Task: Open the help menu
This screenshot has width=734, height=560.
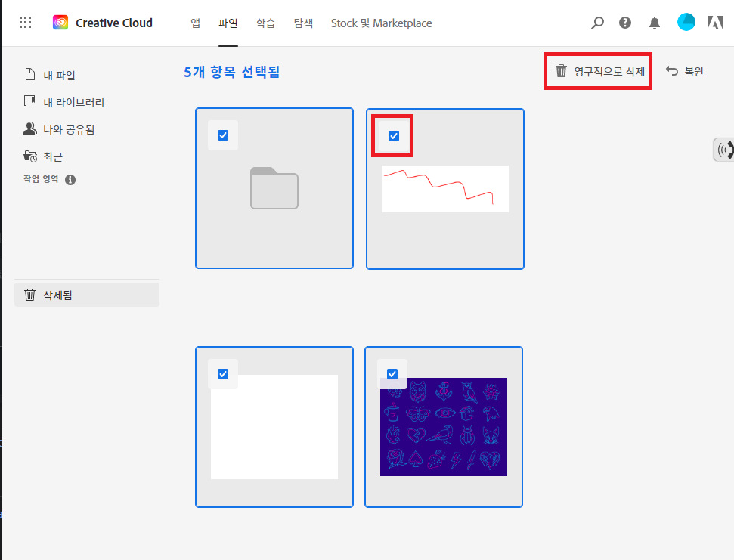Action: click(x=624, y=23)
